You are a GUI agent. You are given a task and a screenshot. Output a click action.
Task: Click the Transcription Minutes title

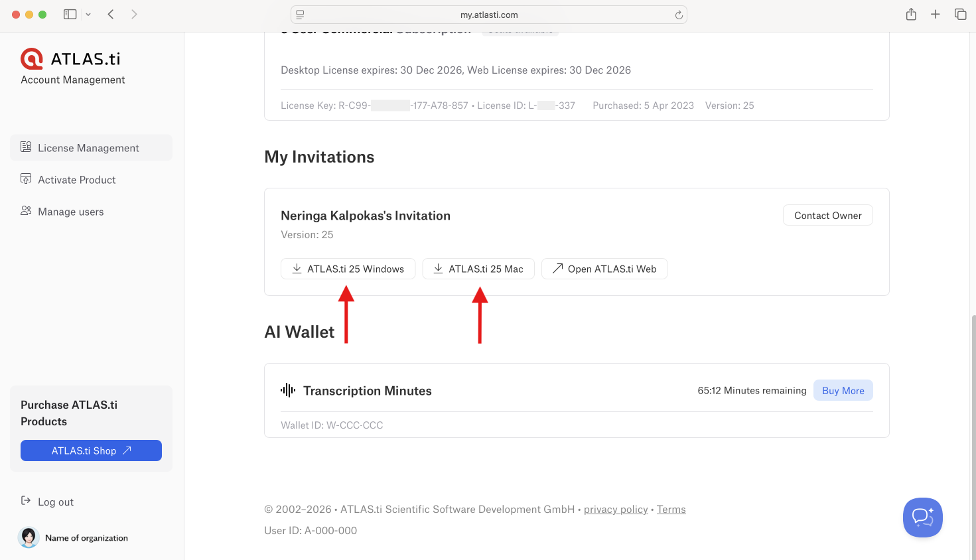(x=368, y=391)
